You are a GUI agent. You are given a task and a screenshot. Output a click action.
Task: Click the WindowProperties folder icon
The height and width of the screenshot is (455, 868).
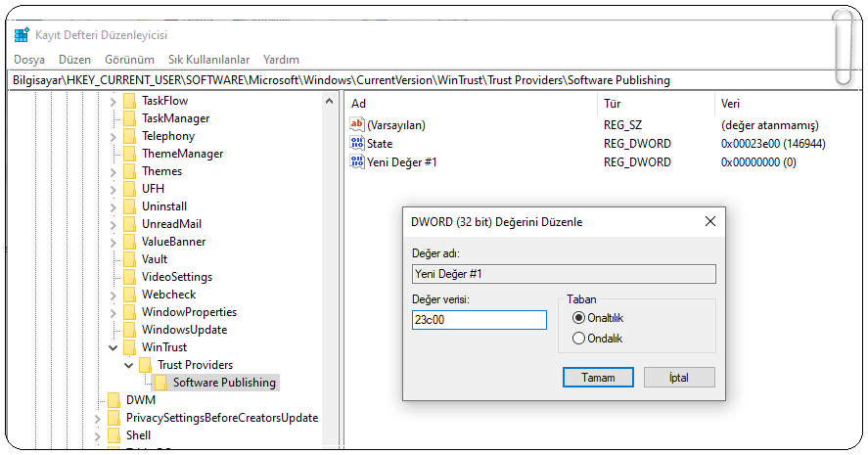pos(129,312)
